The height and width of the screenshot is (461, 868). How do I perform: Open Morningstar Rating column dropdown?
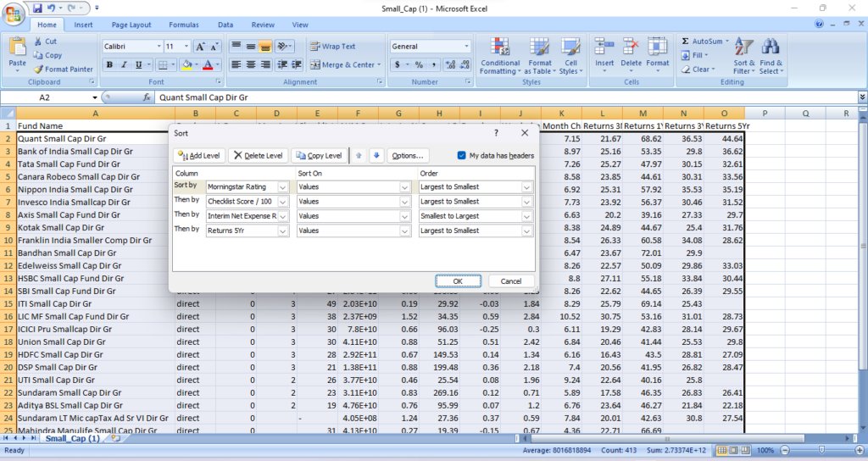click(282, 187)
